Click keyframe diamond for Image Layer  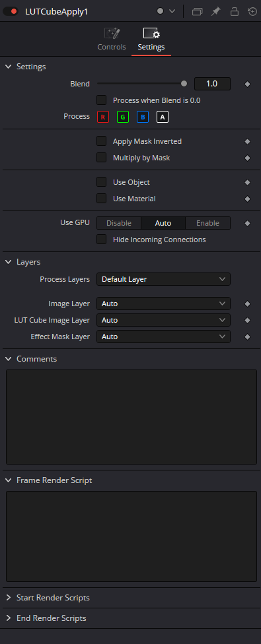247,304
